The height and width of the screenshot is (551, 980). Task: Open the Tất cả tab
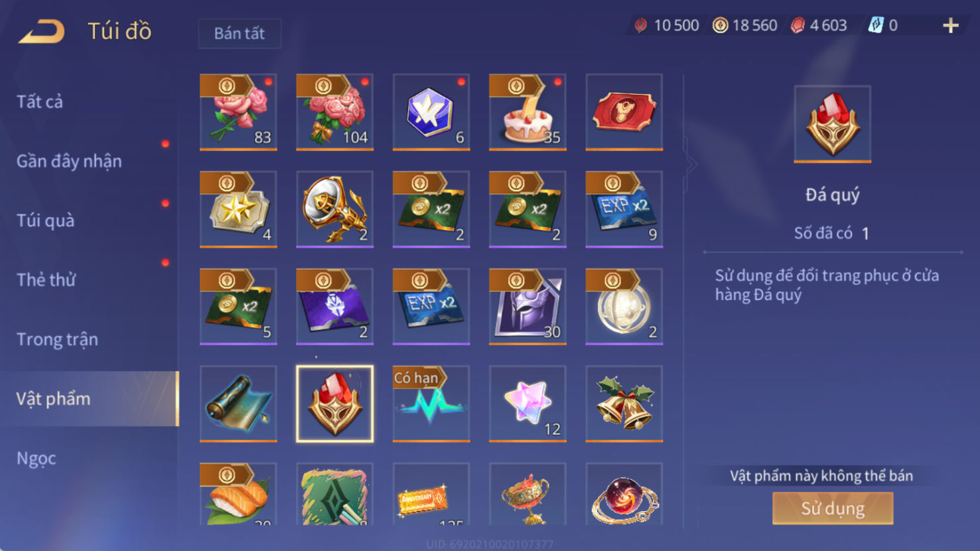40,102
